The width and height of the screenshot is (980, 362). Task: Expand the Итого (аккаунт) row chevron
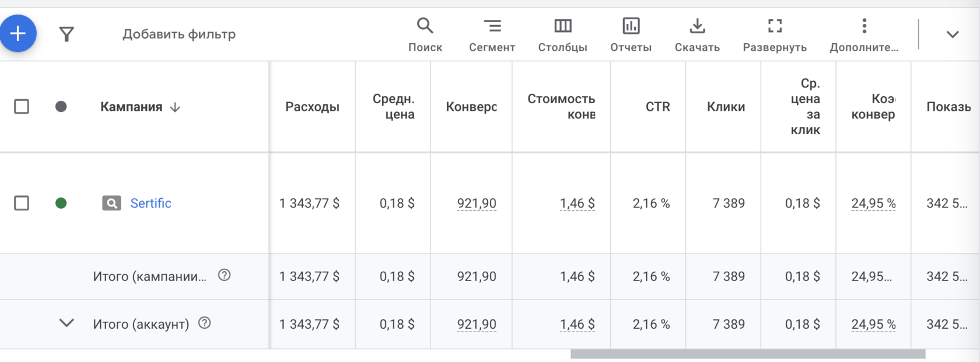click(66, 323)
